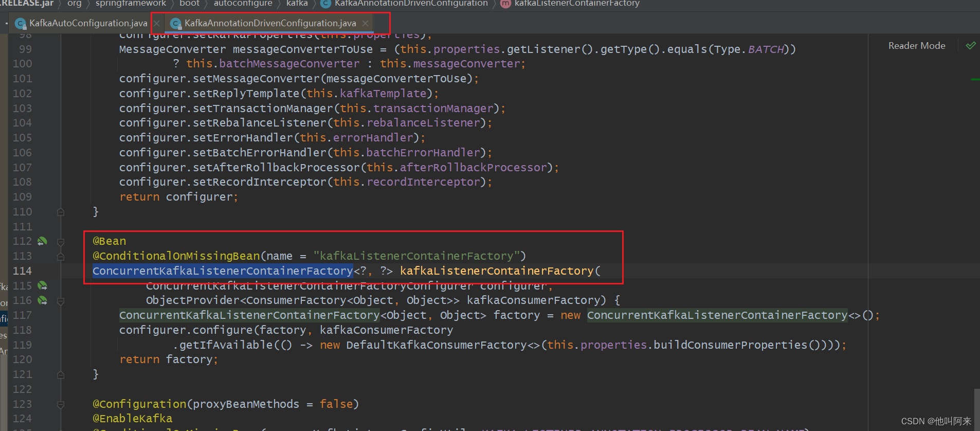Toggle the fold marker on line 116
This screenshot has height=431, width=980.
(61, 301)
